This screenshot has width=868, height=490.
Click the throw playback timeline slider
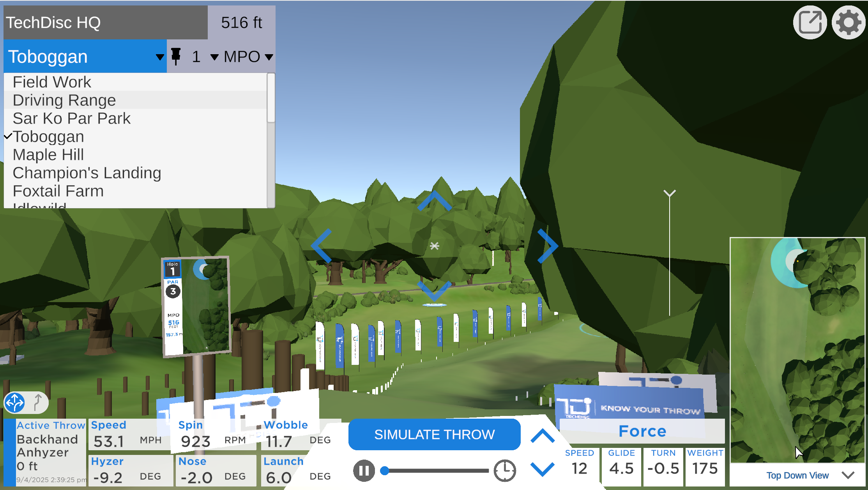437,471
